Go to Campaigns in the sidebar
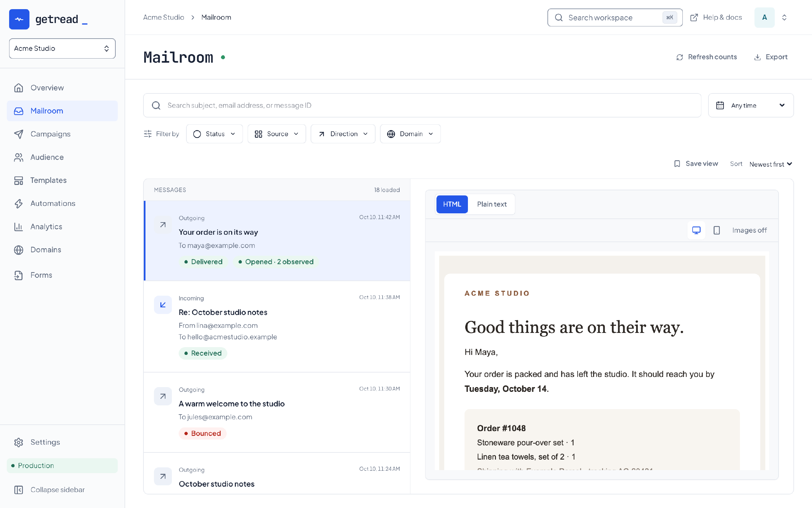 point(62,134)
